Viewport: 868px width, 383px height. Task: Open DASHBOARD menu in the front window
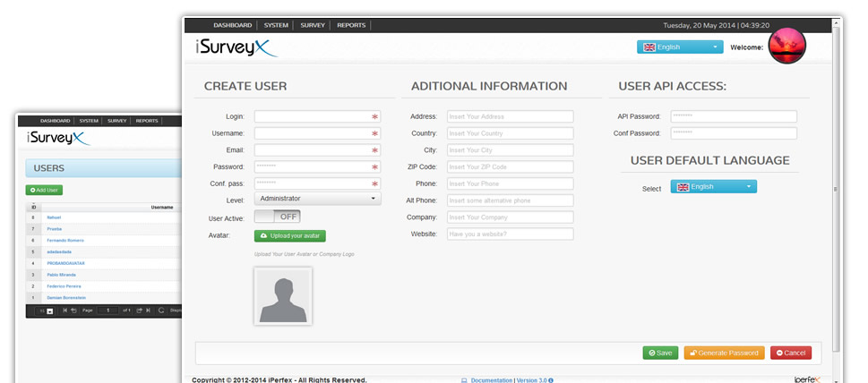click(233, 25)
